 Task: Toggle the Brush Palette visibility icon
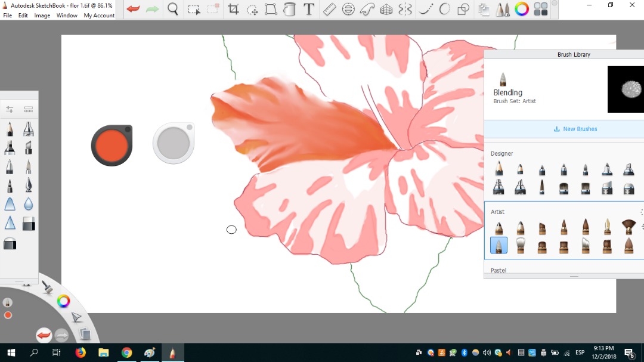(x=503, y=10)
